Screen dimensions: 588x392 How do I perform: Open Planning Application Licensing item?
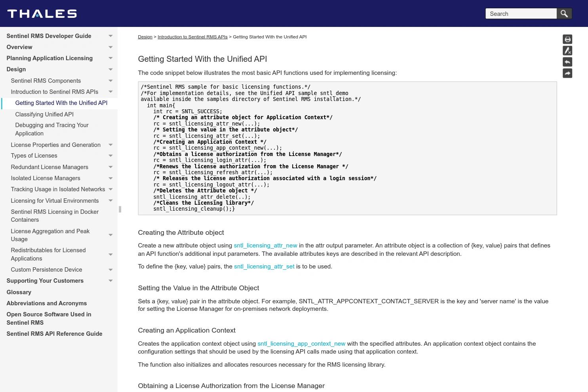(49, 58)
